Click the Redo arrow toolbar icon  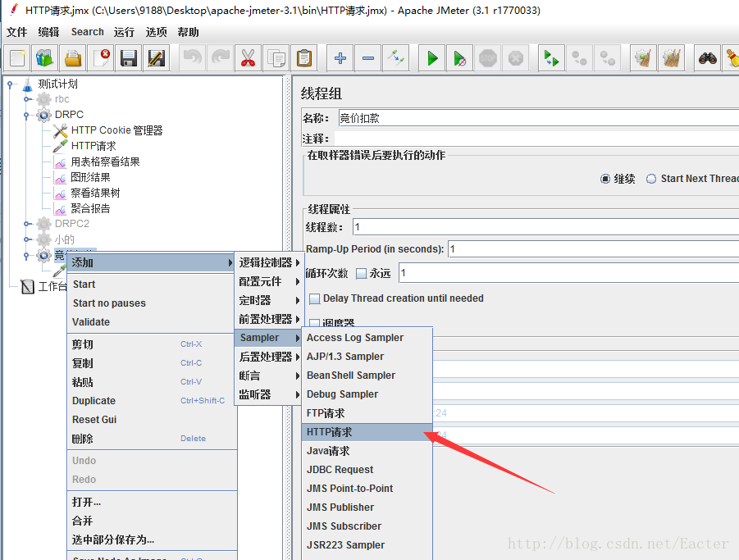point(221,58)
